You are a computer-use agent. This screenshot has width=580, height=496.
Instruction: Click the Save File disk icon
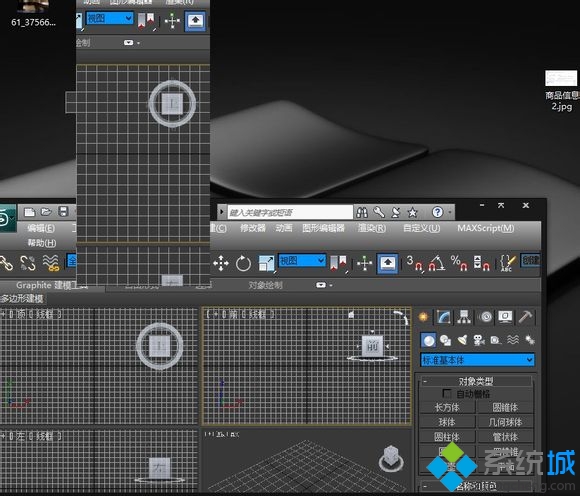(63, 212)
